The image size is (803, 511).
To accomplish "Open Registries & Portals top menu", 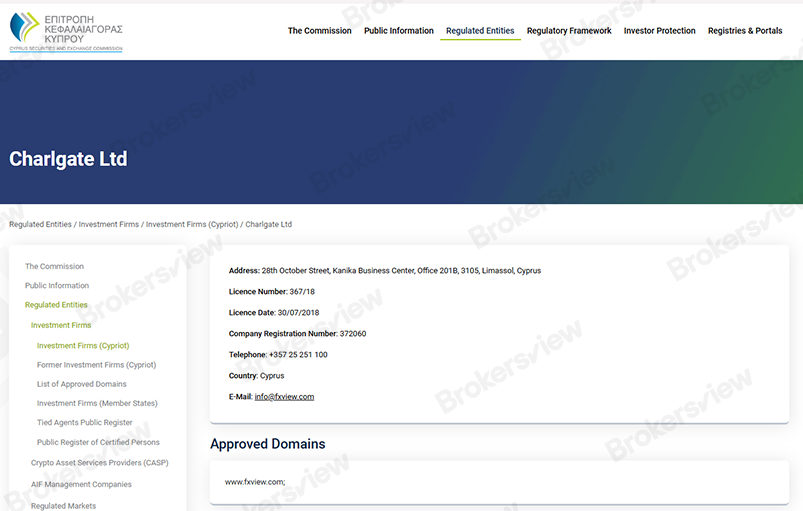I will 745,31.
